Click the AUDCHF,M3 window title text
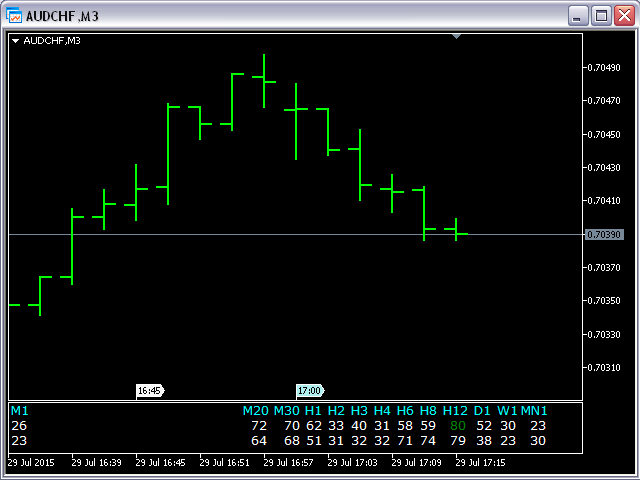This screenshot has height=480, width=640. click(62, 16)
